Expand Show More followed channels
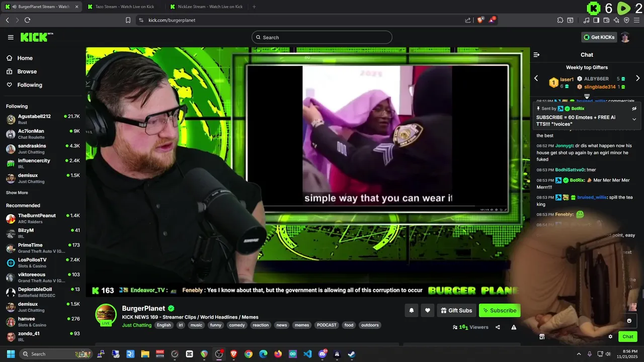 pyautogui.click(x=17, y=193)
